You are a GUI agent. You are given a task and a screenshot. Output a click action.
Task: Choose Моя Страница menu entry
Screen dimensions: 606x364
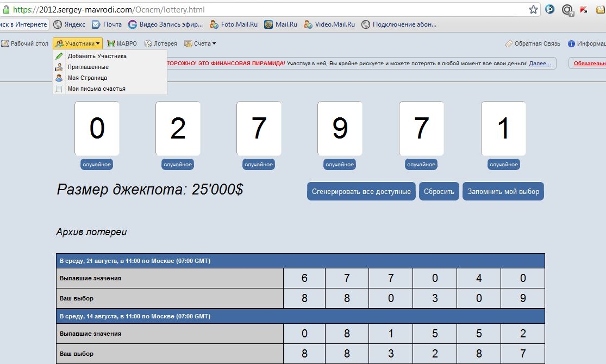click(x=87, y=78)
